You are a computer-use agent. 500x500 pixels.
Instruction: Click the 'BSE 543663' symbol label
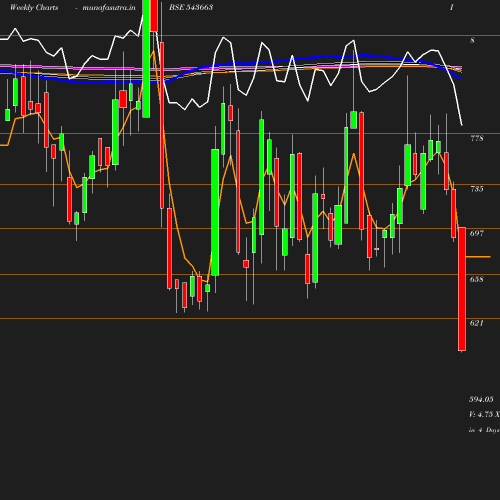pyautogui.click(x=191, y=7)
